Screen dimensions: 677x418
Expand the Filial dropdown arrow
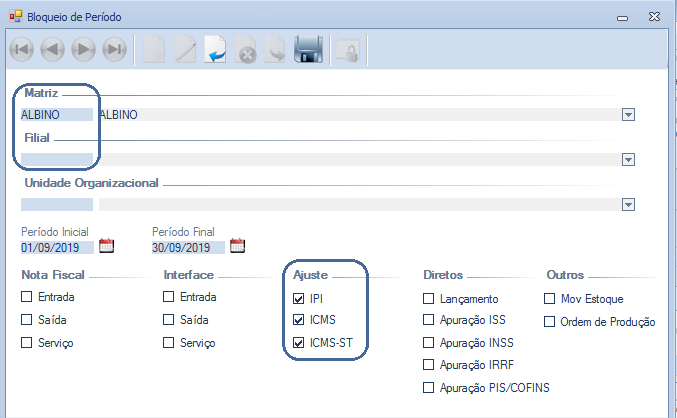pyautogui.click(x=628, y=159)
